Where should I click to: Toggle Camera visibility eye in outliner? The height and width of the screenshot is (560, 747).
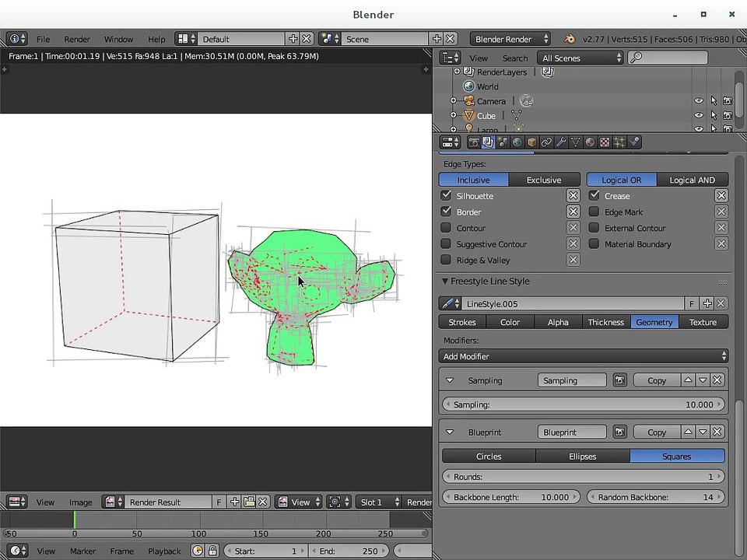(699, 100)
